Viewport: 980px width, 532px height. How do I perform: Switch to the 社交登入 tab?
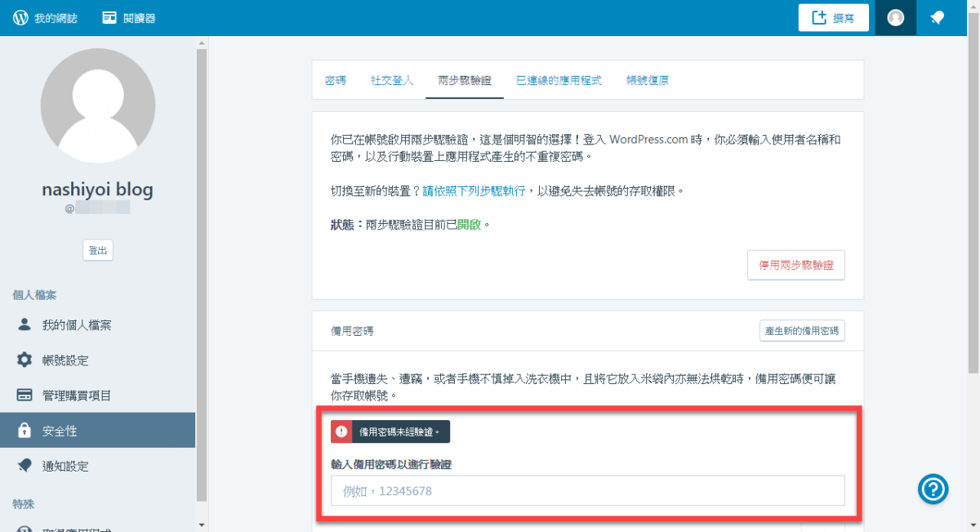pyautogui.click(x=392, y=80)
